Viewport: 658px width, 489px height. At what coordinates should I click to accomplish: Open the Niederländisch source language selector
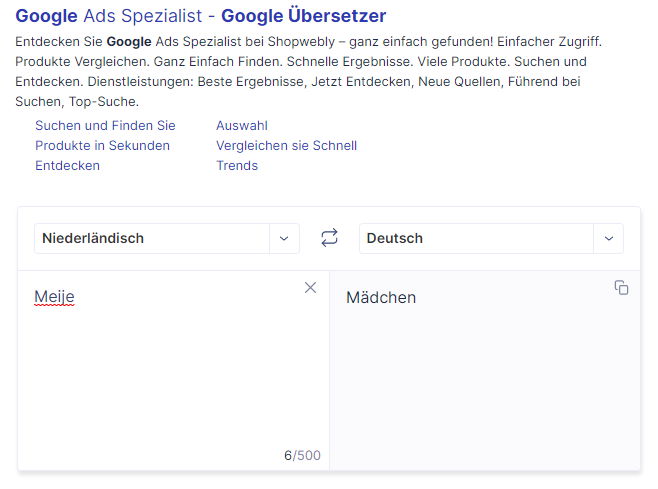[x=152, y=238]
